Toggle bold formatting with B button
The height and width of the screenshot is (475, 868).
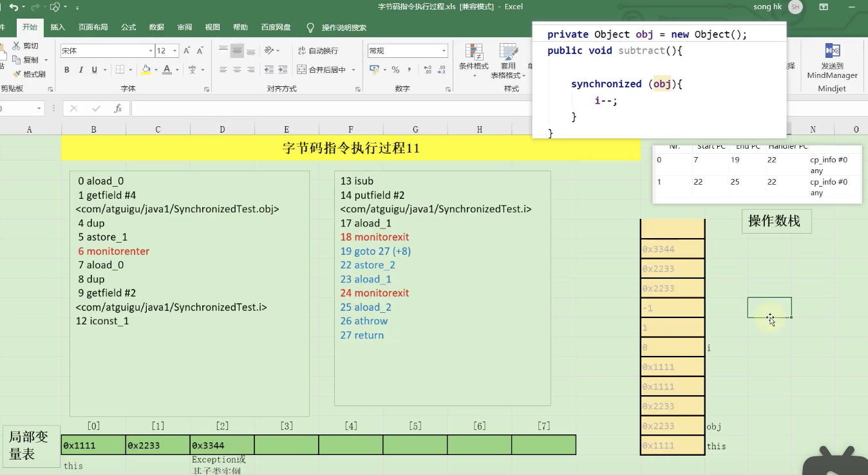pyautogui.click(x=66, y=70)
